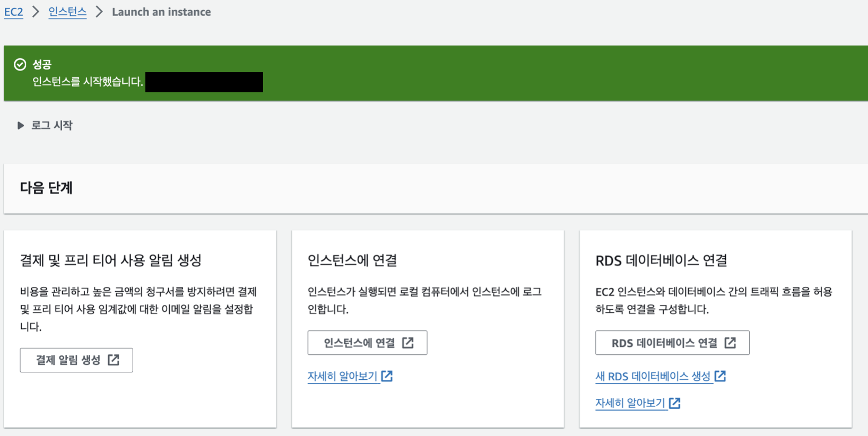This screenshot has width=868, height=436.
Task: Click the RDS 데이터베이스 연결 button
Action: pyautogui.click(x=672, y=343)
